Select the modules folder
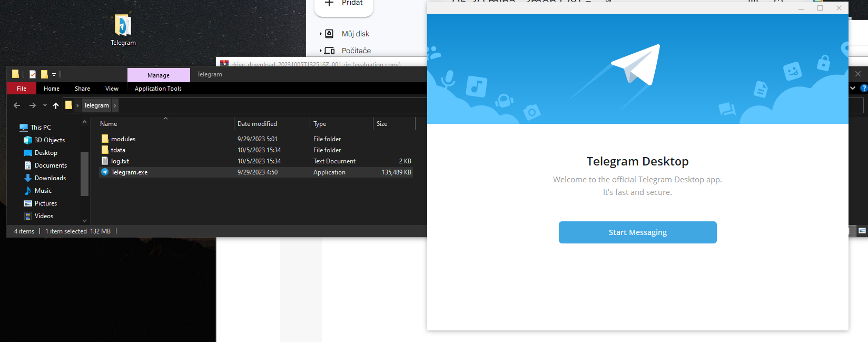The image size is (868, 342). tap(123, 139)
